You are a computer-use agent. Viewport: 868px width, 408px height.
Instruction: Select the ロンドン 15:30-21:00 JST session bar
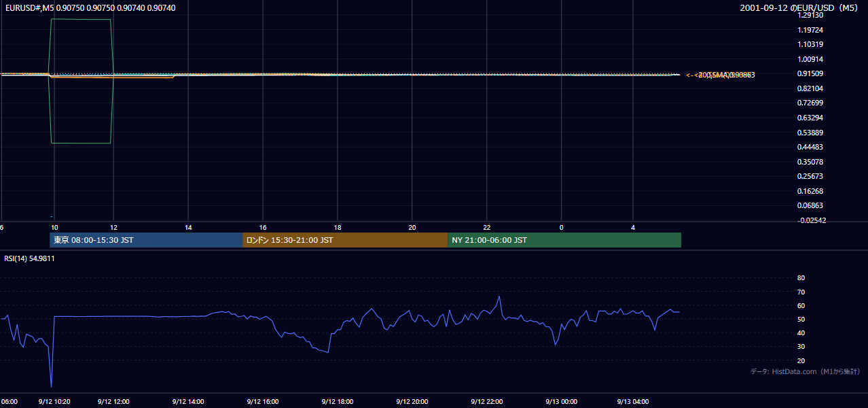345,240
